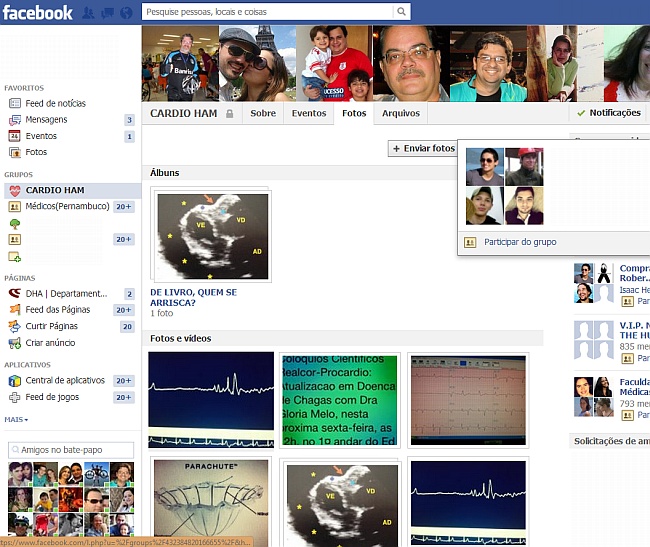Image resolution: width=650 pixels, height=547 pixels.
Task: Open the Arquivos tab
Action: pyautogui.click(x=401, y=114)
